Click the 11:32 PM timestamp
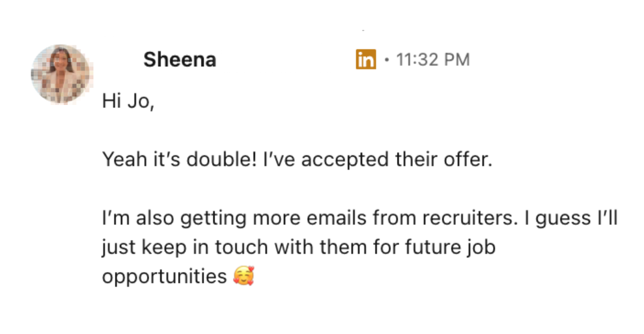Image resolution: width=644 pixels, height=334 pixels. tap(433, 60)
